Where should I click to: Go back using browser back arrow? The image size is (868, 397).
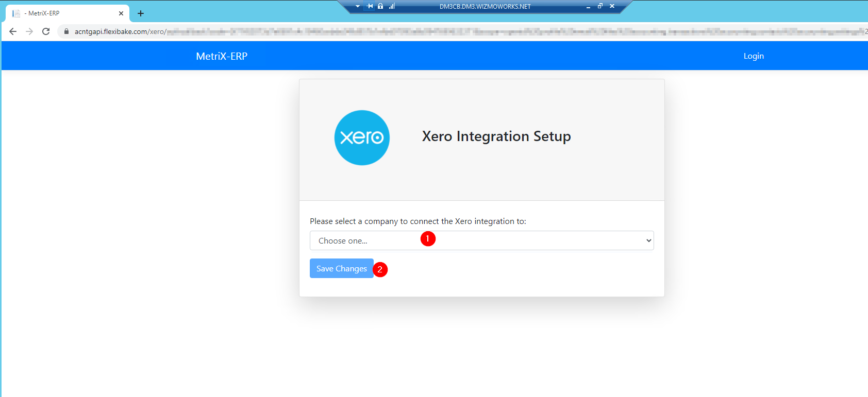pyautogui.click(x=13, y=31)
